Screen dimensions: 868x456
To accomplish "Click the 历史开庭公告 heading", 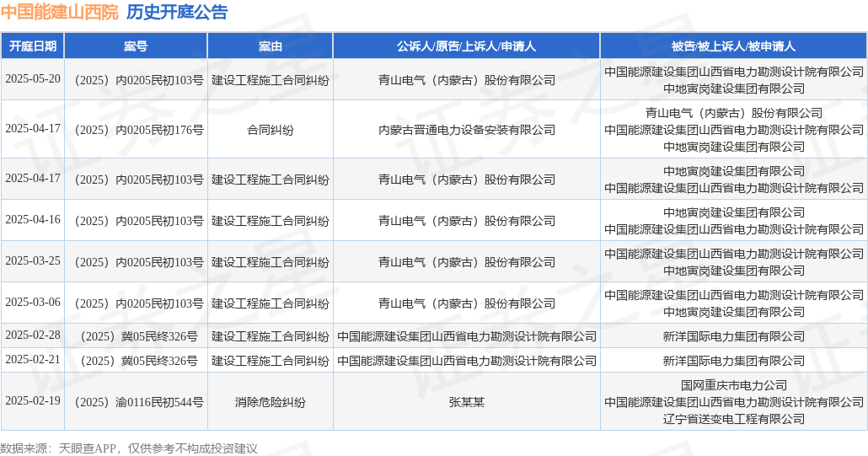I will coord(177,12).
